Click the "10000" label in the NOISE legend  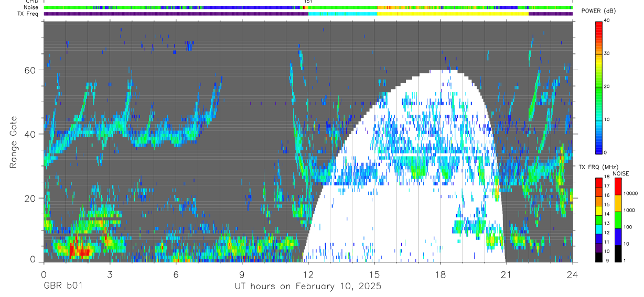pos(631,193)
